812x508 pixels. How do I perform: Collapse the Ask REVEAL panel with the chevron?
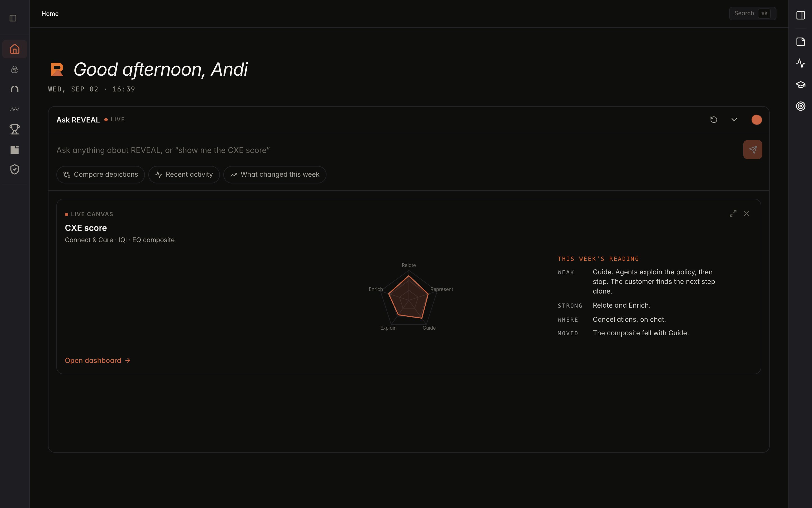pyautogui.click(x=734, y=120)
